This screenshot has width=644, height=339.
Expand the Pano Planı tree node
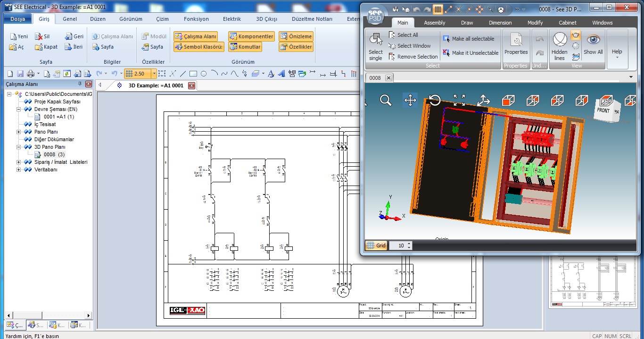click(19, 132)
